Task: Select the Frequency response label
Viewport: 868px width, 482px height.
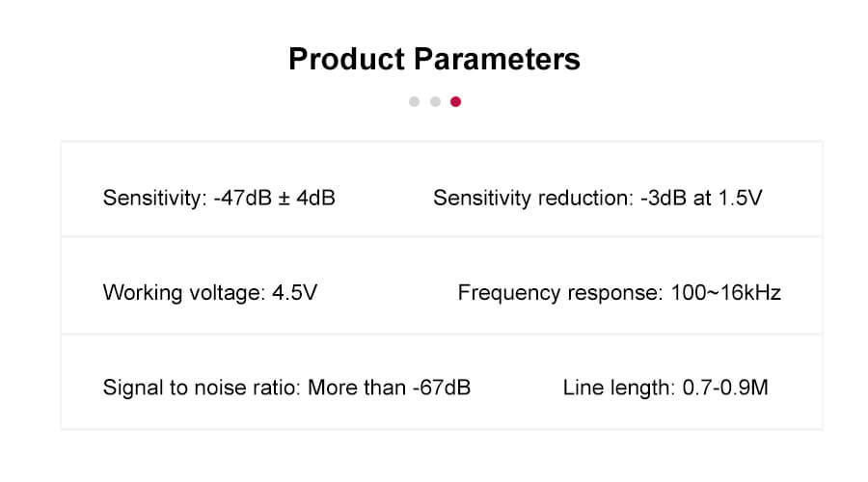Action: click(560, 293)
